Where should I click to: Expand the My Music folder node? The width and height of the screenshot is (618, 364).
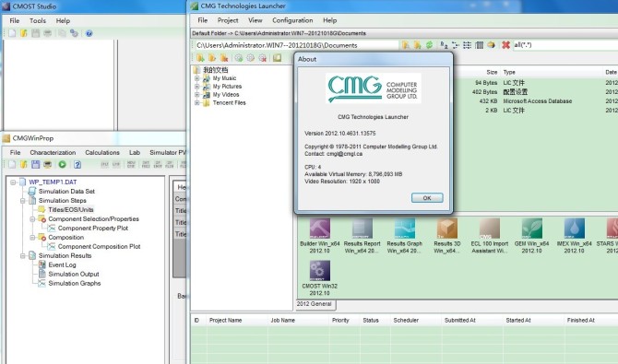pos(197,78)
